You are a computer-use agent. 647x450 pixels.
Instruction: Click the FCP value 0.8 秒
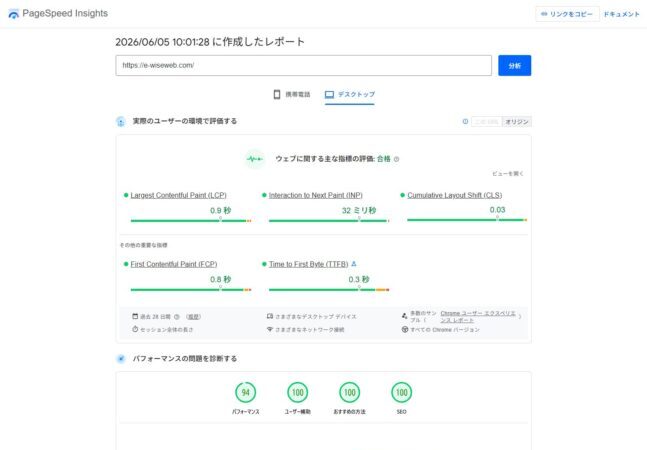coord(220,279)
